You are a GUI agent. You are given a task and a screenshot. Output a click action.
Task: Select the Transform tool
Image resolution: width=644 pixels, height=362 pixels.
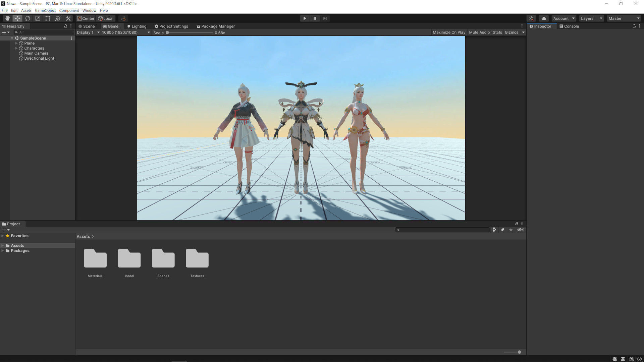[x=58, y=18]
